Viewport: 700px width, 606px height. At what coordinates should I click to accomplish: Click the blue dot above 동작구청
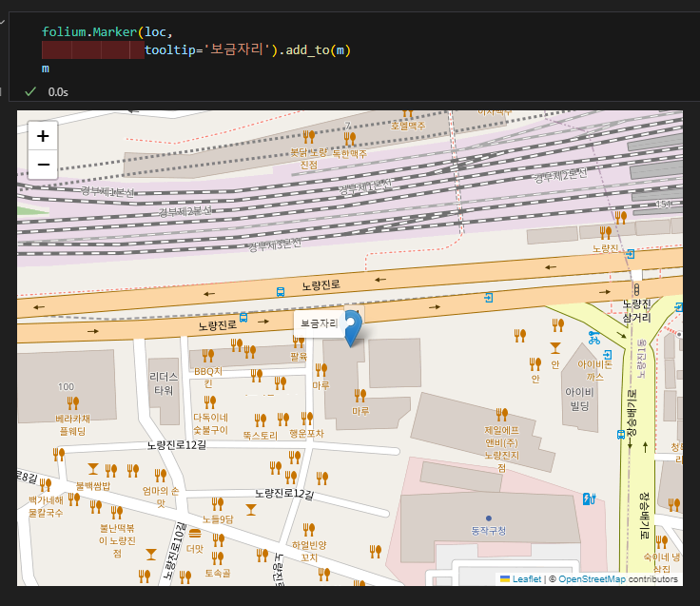click(488, 518)
